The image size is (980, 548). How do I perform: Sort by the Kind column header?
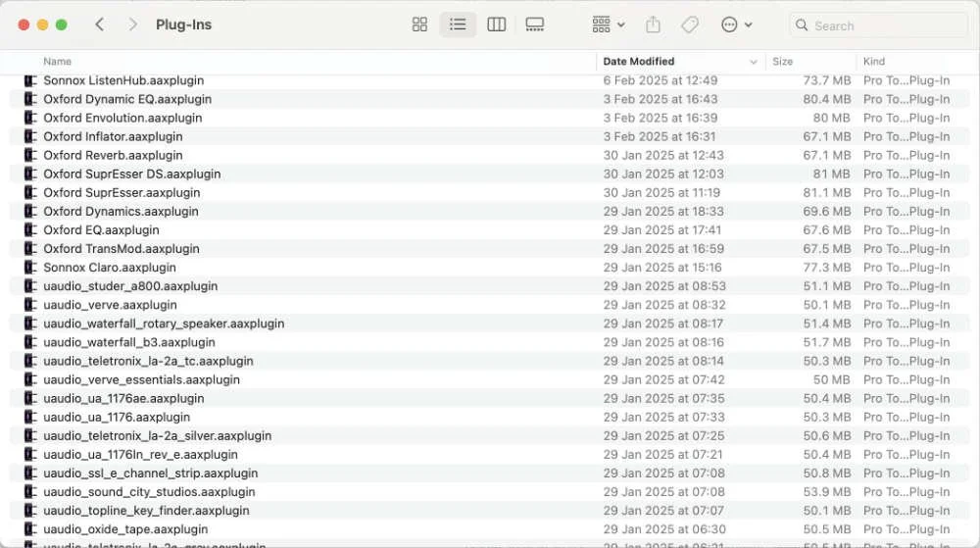coord(874,61)
